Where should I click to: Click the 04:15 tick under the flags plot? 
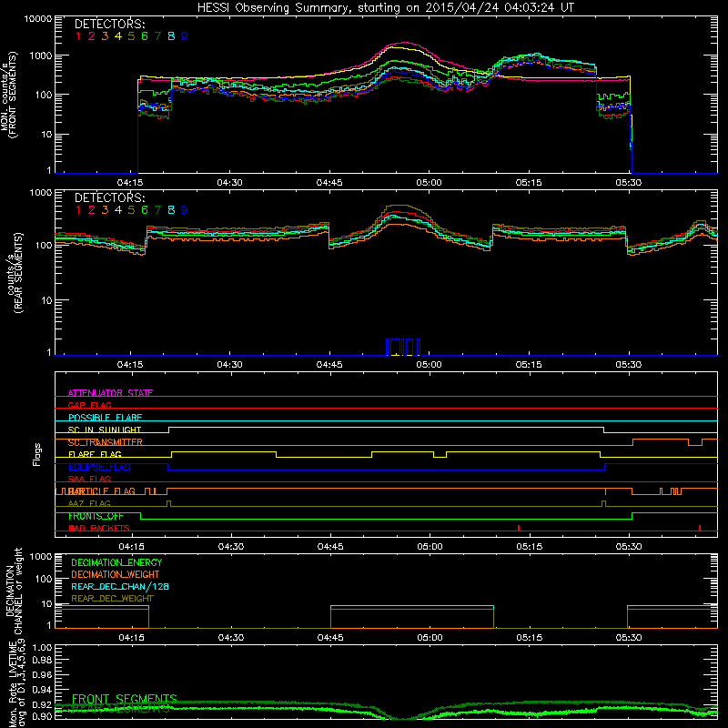(x=131, y=547)
